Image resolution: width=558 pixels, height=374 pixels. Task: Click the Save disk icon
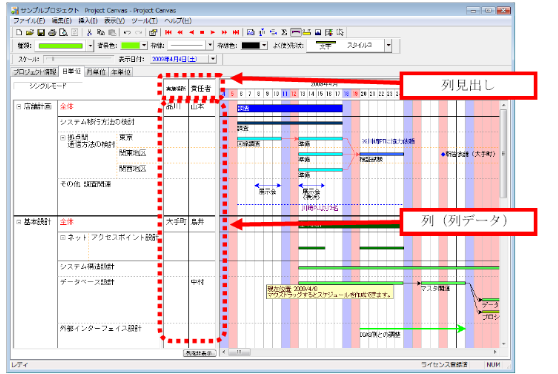click(41, 32)
